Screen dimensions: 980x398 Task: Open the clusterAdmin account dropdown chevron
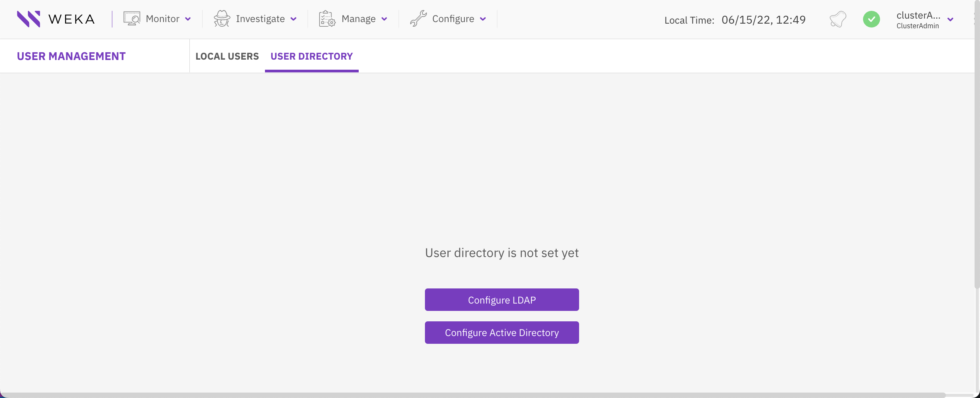tap(950, 19)
